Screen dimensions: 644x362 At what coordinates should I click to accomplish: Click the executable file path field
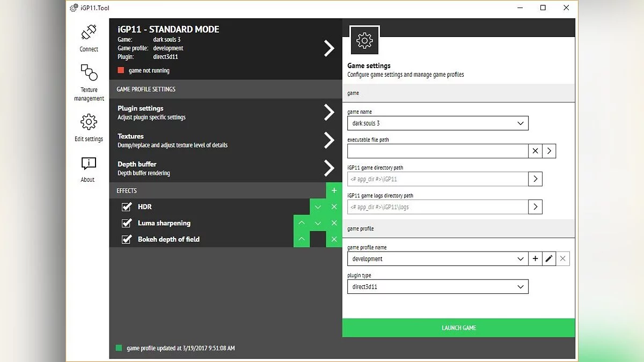coord(437,151)
